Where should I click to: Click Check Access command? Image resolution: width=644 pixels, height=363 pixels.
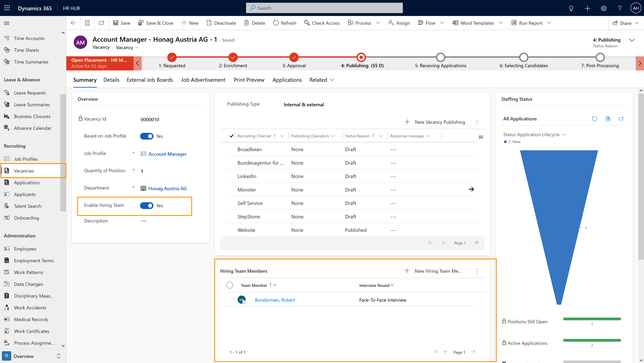pos(322,23)
